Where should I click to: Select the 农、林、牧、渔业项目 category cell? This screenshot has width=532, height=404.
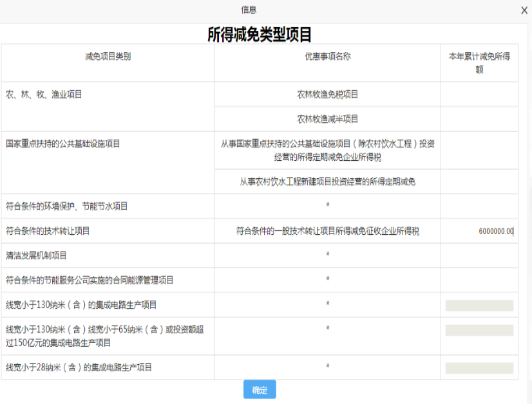click(x=108, y=106)
